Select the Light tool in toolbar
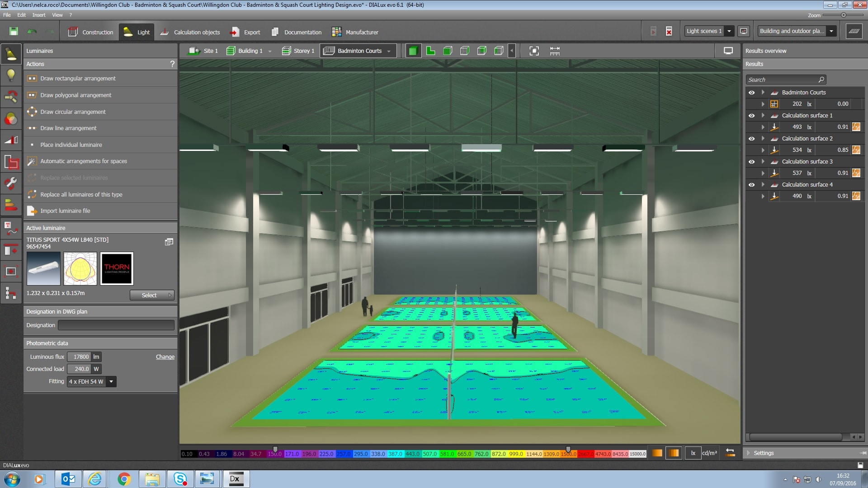 138,32
